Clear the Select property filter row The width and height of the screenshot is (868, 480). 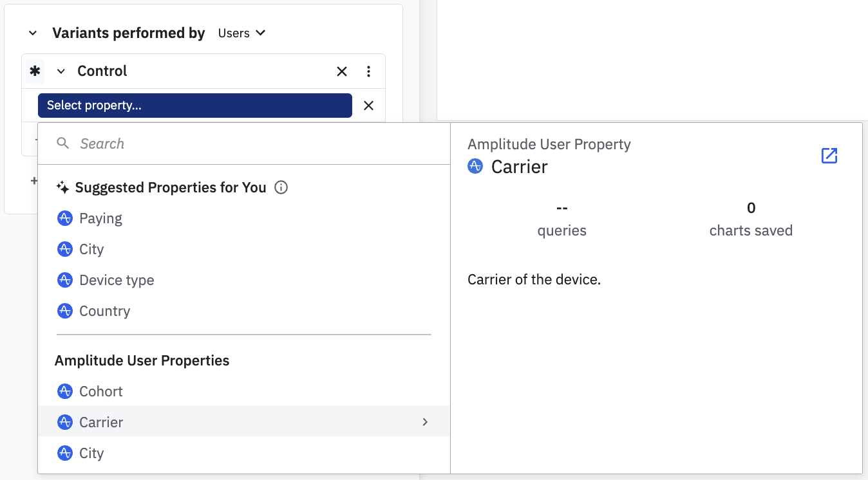pos(368,106)
